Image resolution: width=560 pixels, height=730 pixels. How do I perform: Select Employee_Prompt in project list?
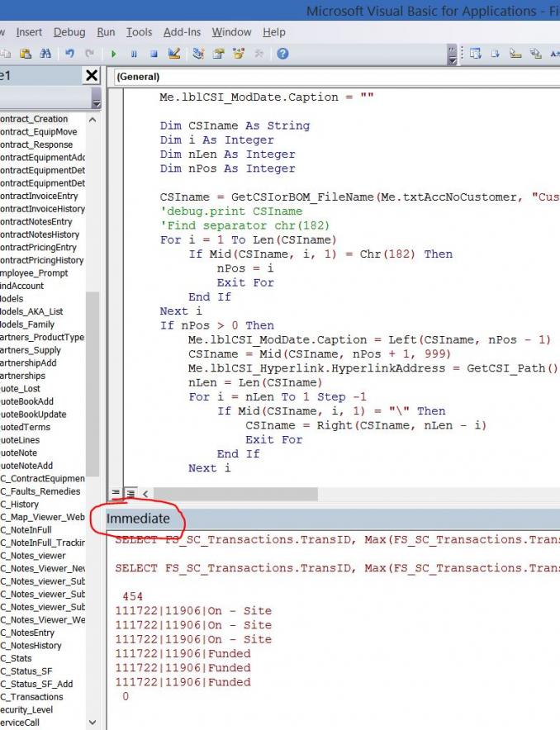[x=34, y=273]
